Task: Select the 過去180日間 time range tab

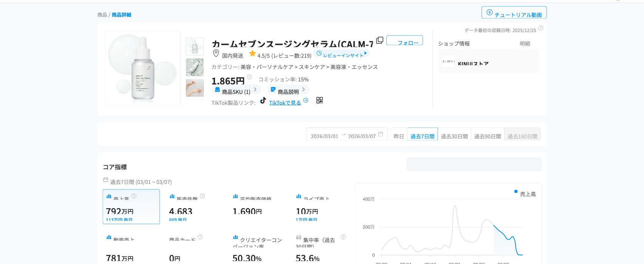Action: click(x=522, y=134)
